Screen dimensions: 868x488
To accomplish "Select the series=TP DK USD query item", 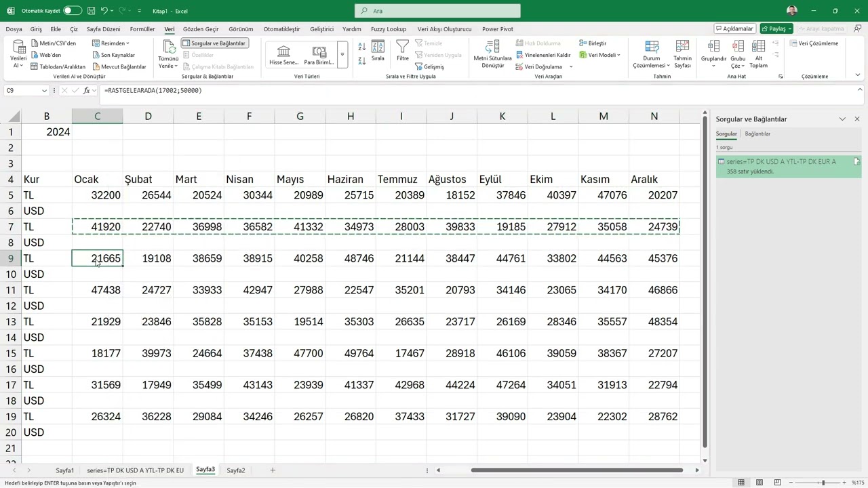I will [789, 167].
